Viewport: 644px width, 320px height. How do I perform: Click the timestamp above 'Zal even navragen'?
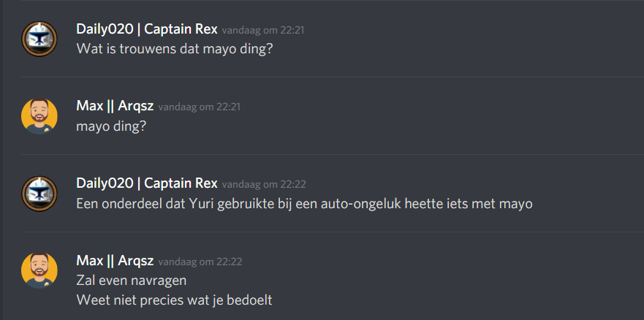pyautogui.click(x=200, y=262)
